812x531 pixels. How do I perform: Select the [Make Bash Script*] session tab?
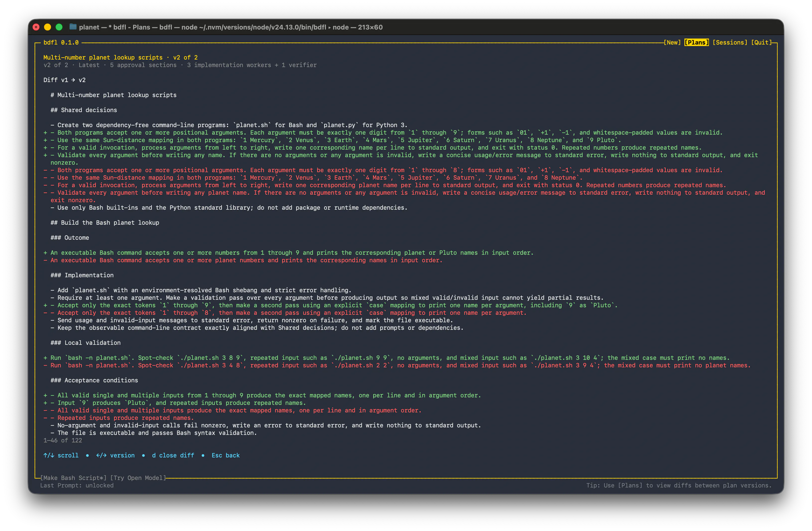click(x=73, y=478)
